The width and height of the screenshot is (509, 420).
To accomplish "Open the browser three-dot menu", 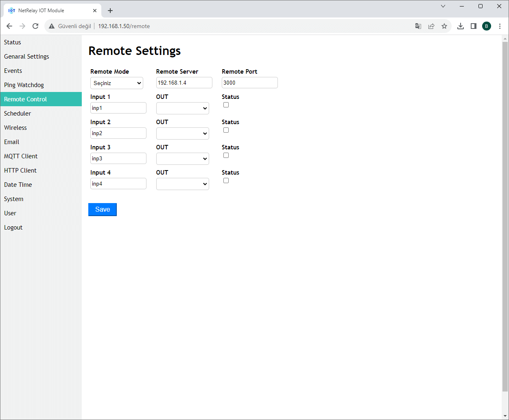I will tap(500, 26).
